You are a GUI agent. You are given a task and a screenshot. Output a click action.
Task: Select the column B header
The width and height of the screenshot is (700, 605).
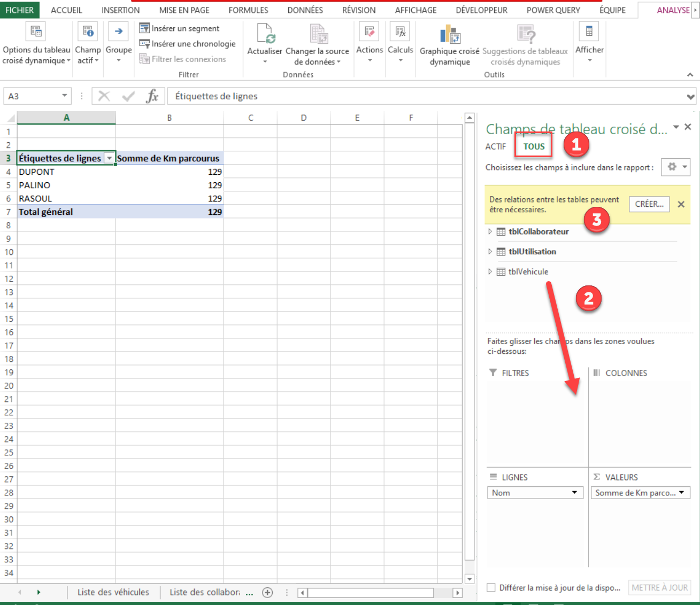point(170,118)
